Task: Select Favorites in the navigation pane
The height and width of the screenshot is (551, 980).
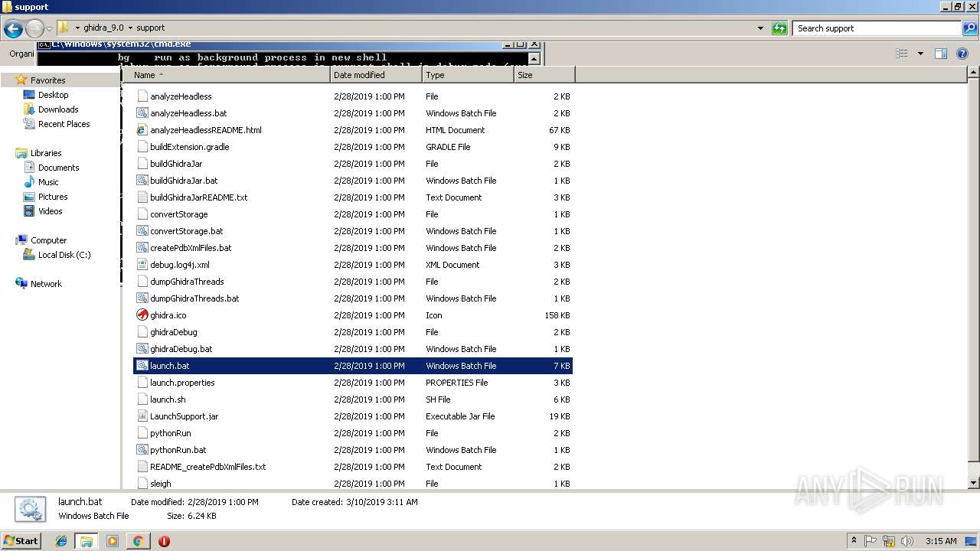Action: pyautogui.click(x=47, y=80)
